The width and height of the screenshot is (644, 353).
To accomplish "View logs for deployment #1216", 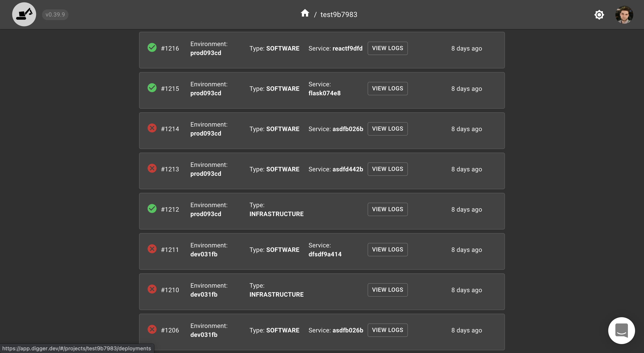I will [x=387, y=48].
